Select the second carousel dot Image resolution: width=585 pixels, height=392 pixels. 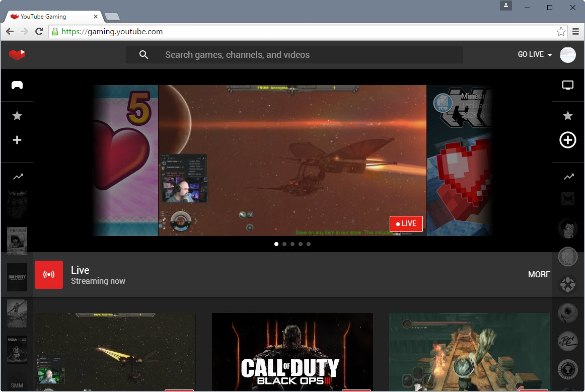[x=284, y=244]
